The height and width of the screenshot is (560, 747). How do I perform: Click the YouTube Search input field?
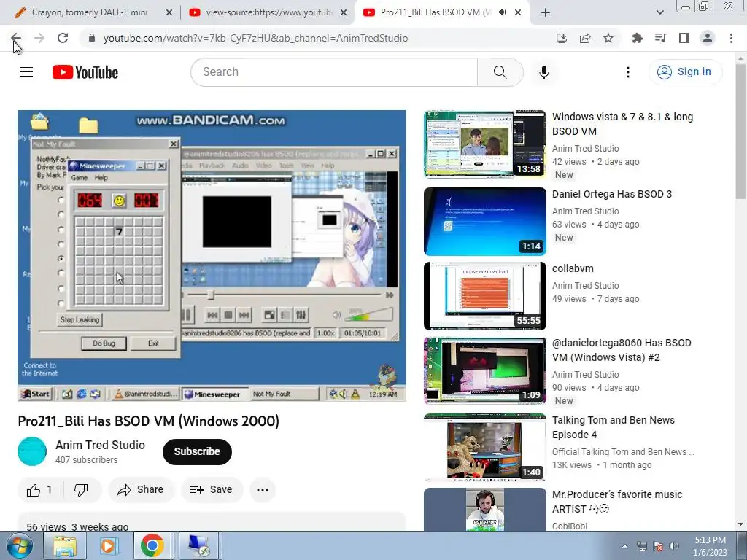334,72
